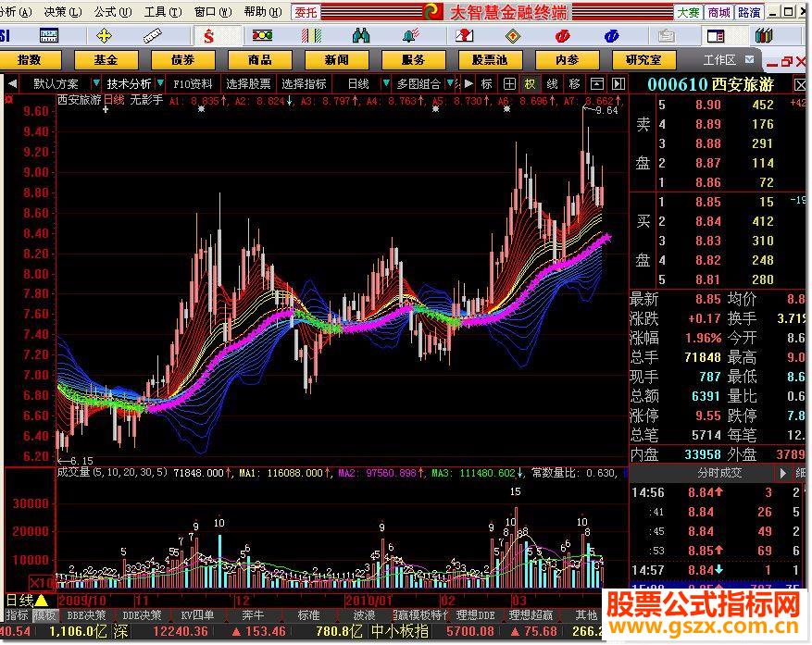Open the 商城 store link

pyautogui.click(x=718, y=12)
